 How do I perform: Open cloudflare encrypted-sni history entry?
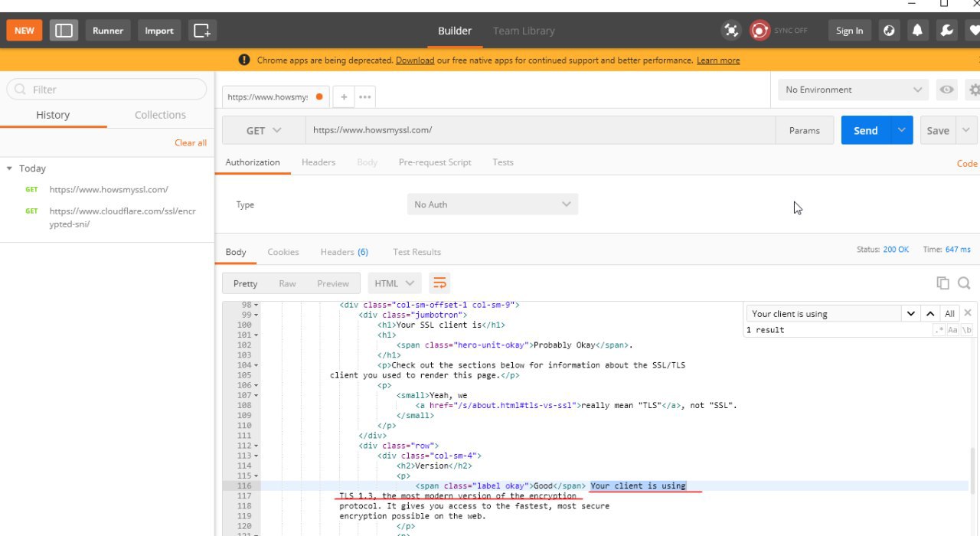coord(122,217)
